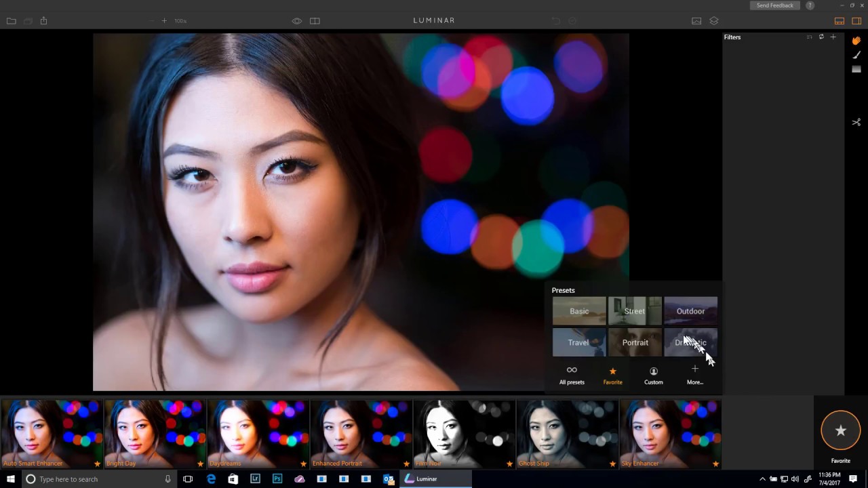Reset filters with the refresh icon
This screenshot has width=868, height=488.
pyautogui.click(x=821, y=37)
